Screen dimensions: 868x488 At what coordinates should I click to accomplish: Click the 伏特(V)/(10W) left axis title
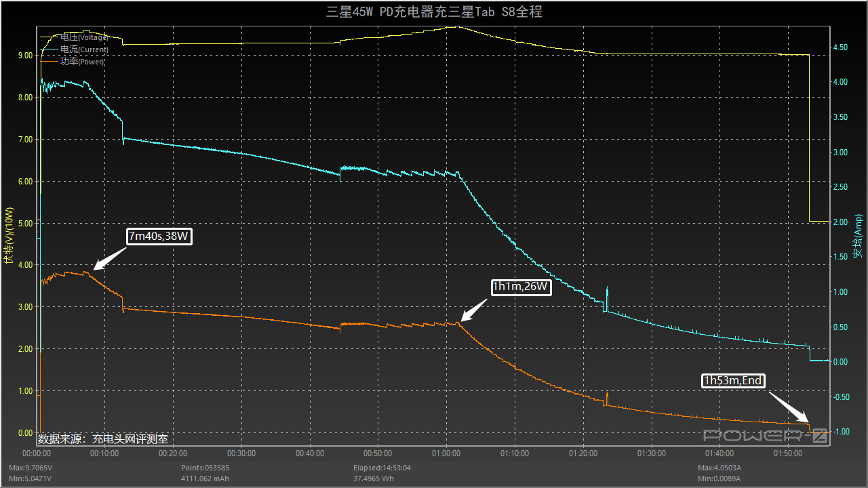pos(9,237)
